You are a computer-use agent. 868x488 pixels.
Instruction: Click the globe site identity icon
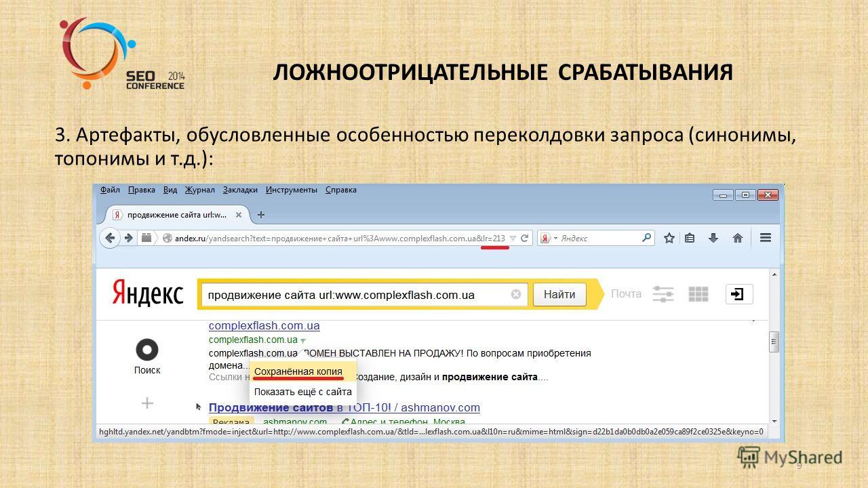pos(167,238)
